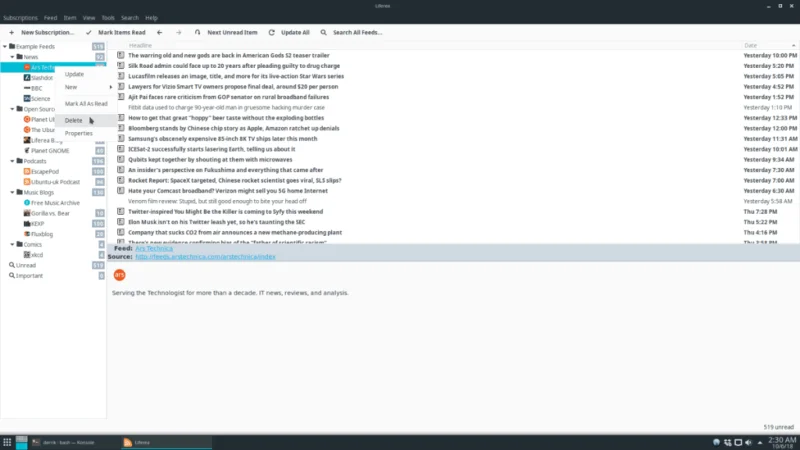Click the Fluxblog feed icon
Viewport: 800px width, 450px height.
[x=27, y=234]
